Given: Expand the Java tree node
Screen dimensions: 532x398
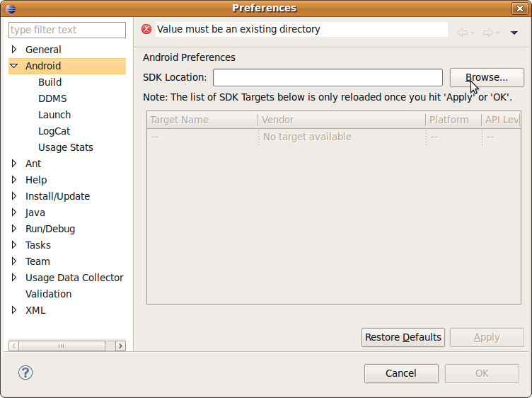Looking at the screenshot, I should (14, 212).
